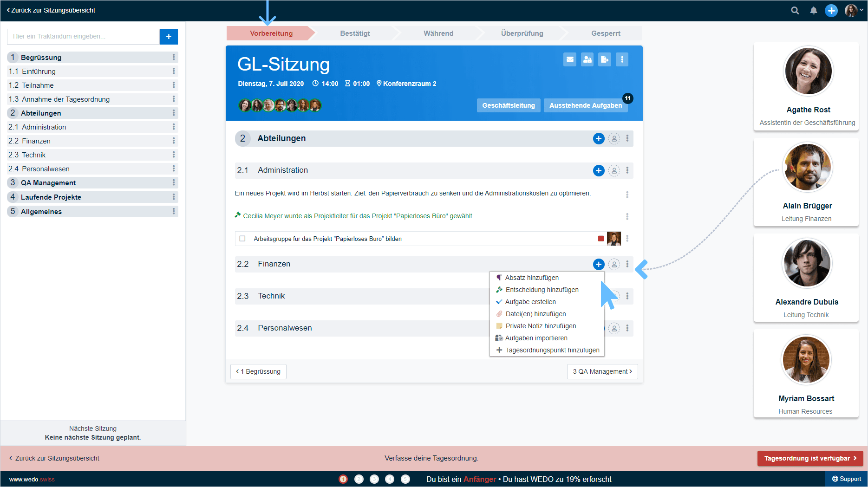
Task: Click first attendee avatar in meeting header
Action: click(245, 105)
